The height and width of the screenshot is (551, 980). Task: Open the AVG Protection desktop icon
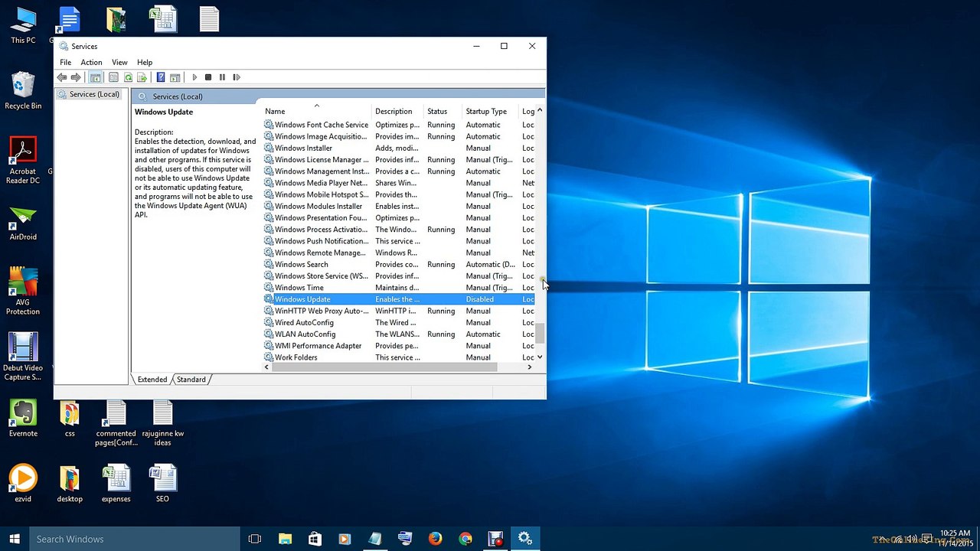point(23,292)
